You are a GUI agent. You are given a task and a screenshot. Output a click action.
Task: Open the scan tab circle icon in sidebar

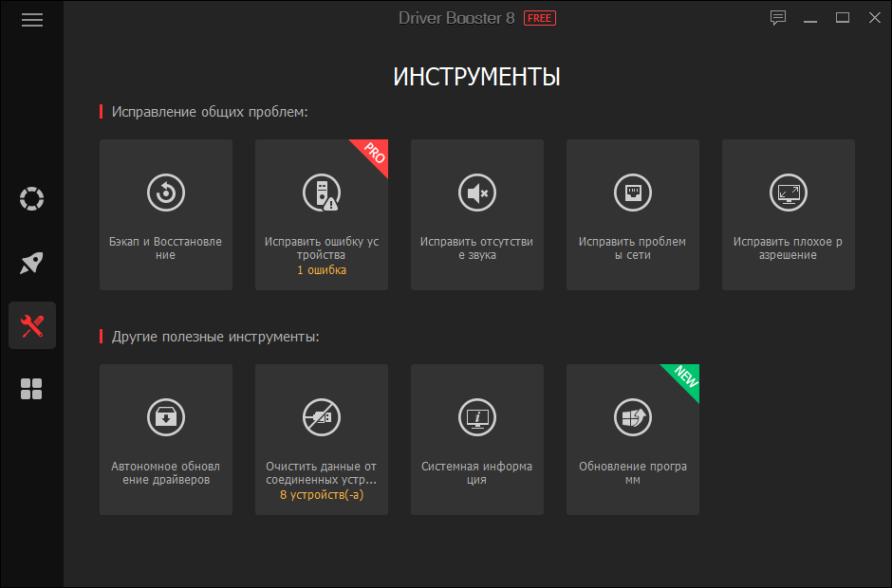click(32, 198)
